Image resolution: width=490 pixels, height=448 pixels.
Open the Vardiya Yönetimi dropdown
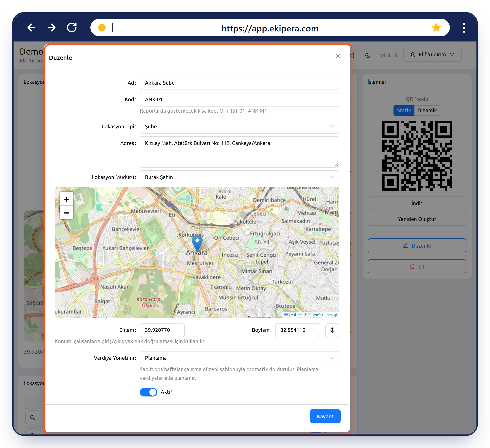(239, 358)
